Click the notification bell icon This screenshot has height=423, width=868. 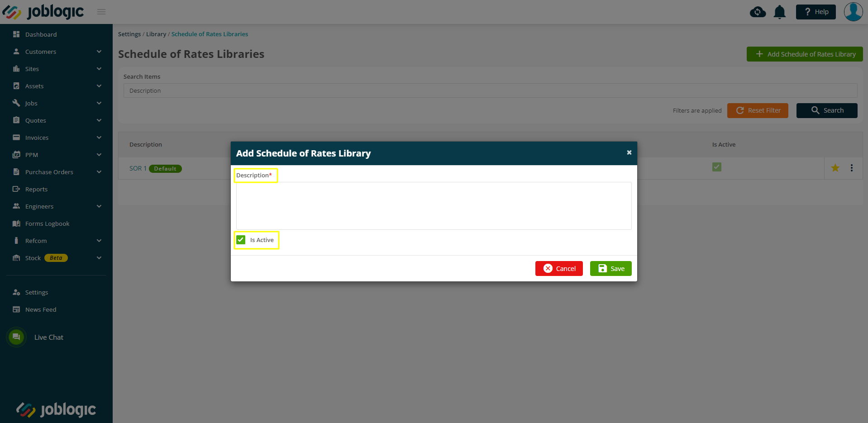(x=779, y=12)
